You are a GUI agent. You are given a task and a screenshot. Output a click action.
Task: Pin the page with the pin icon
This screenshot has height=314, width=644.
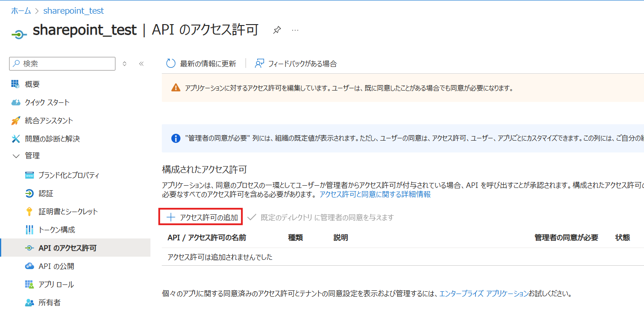[x=277, y=30]
